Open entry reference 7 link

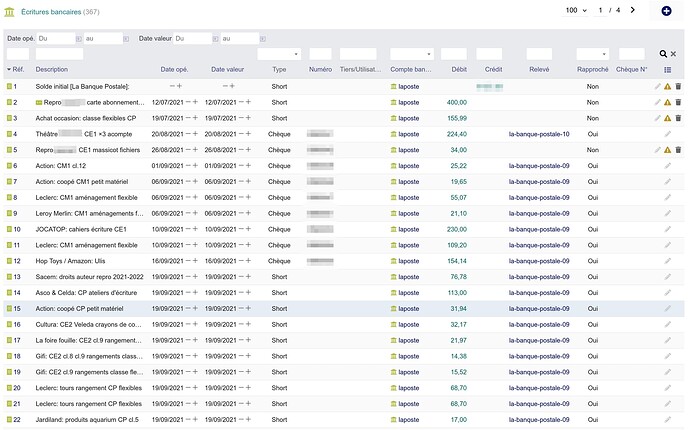coord(15,181)
